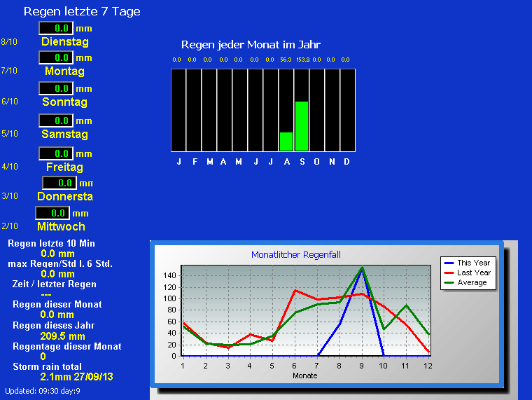Click the 8/10 date label
Image resolution: width=532 pixels, height=400 pixels.
[9, 42]
